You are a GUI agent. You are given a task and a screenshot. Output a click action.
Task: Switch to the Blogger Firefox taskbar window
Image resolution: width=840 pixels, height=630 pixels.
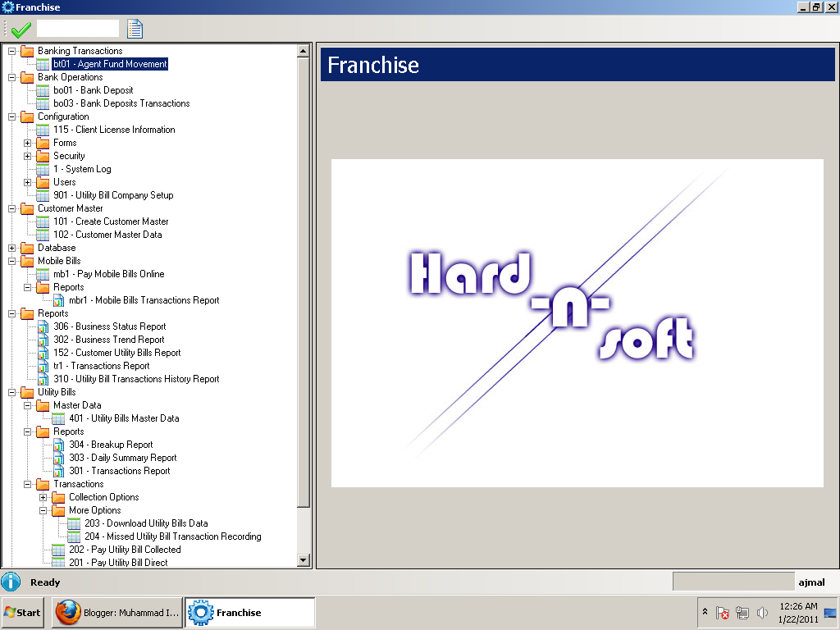pyautogui.click(x=116, y=612)
